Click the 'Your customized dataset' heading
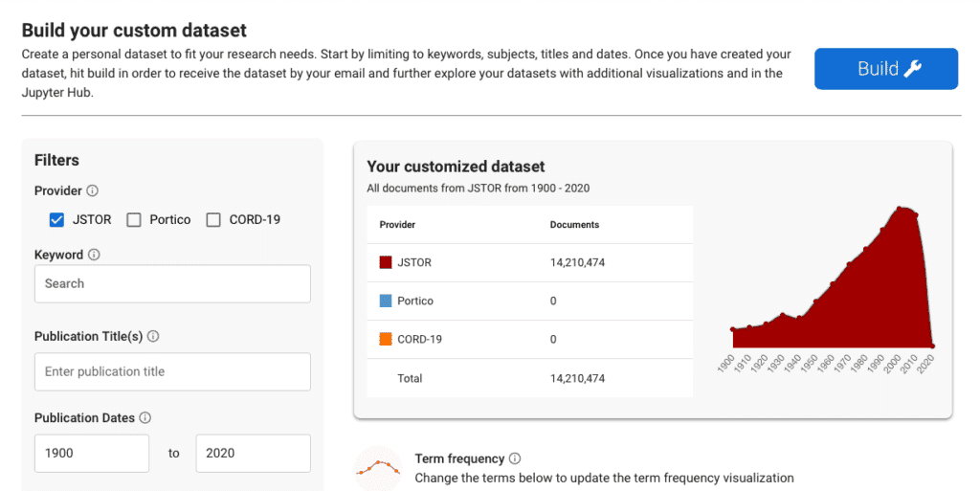This screenshot has height=491, width=980. (x=456, y=167)
